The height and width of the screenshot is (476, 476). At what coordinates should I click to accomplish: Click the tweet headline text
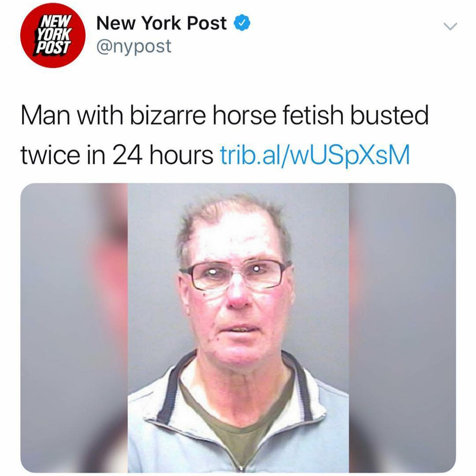225,135
